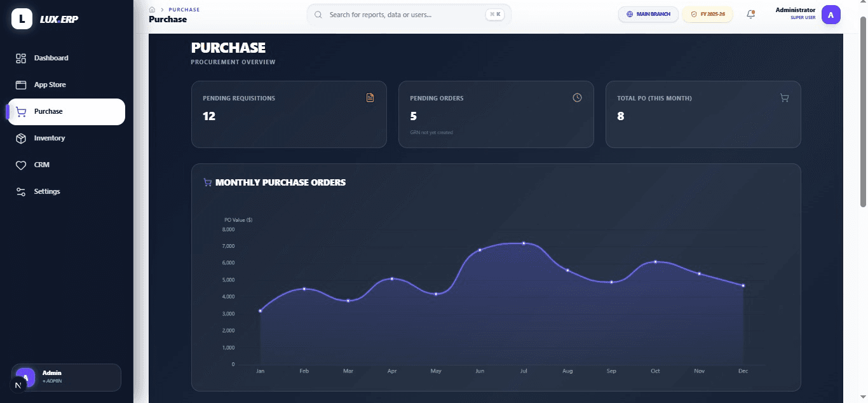Click the Inventory box icon in sidebar
This screenshot has height=403, width=868.
point(20,138)
